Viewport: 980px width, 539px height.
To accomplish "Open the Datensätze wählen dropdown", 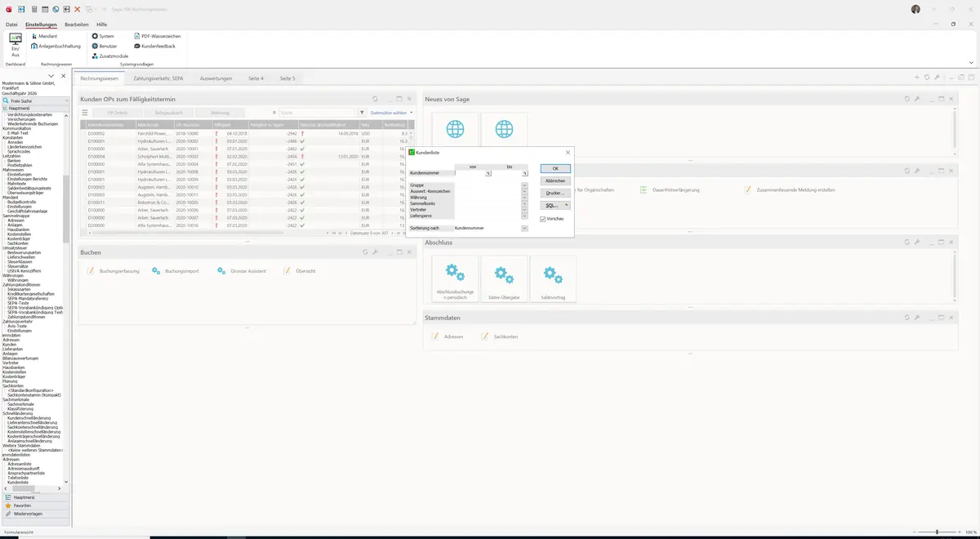I will [391, 113].
